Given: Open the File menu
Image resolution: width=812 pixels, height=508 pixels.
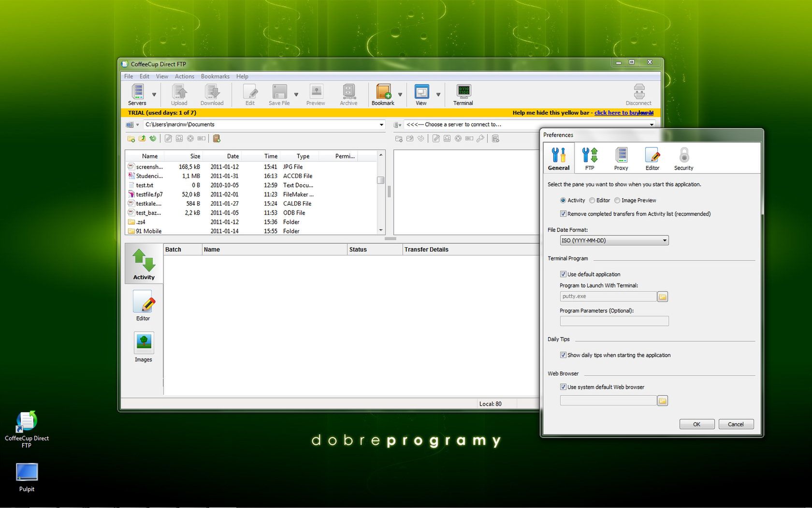Looking at the screenshot, I should (129, 76).
